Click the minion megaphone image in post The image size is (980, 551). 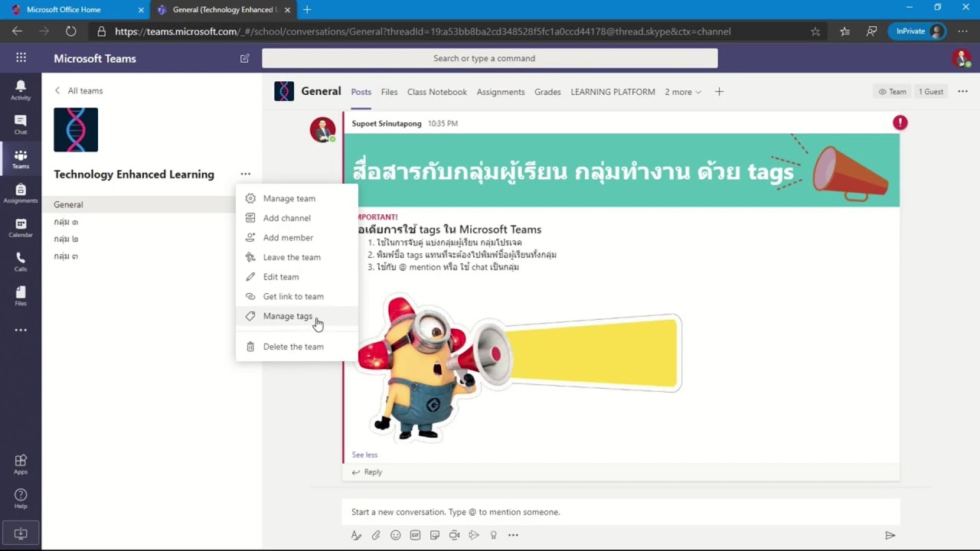[519, 367]
